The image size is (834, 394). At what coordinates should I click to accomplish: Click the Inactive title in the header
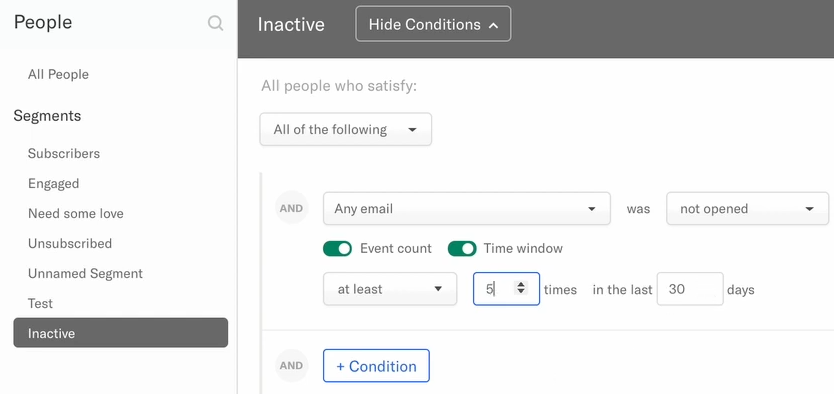(291, 24)
